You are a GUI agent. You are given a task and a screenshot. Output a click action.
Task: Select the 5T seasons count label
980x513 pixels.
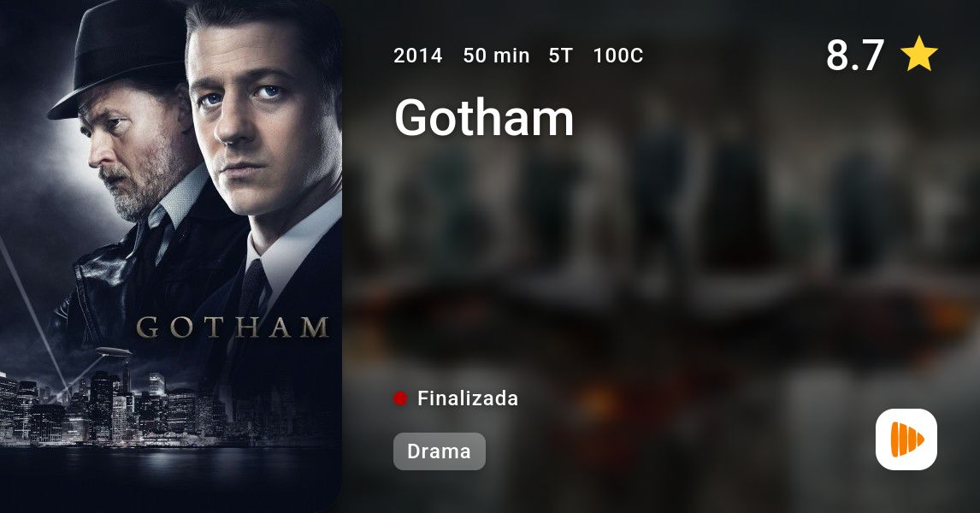click(561, 56)
